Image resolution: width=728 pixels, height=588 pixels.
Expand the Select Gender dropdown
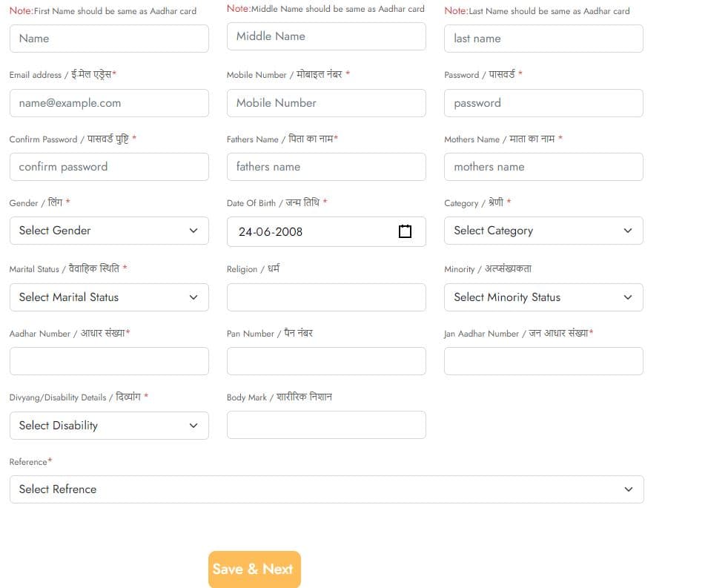tap(109, 231)
